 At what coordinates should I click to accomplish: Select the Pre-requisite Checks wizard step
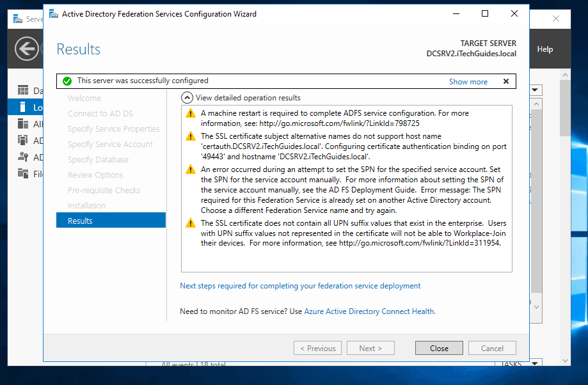click(104, 190)
